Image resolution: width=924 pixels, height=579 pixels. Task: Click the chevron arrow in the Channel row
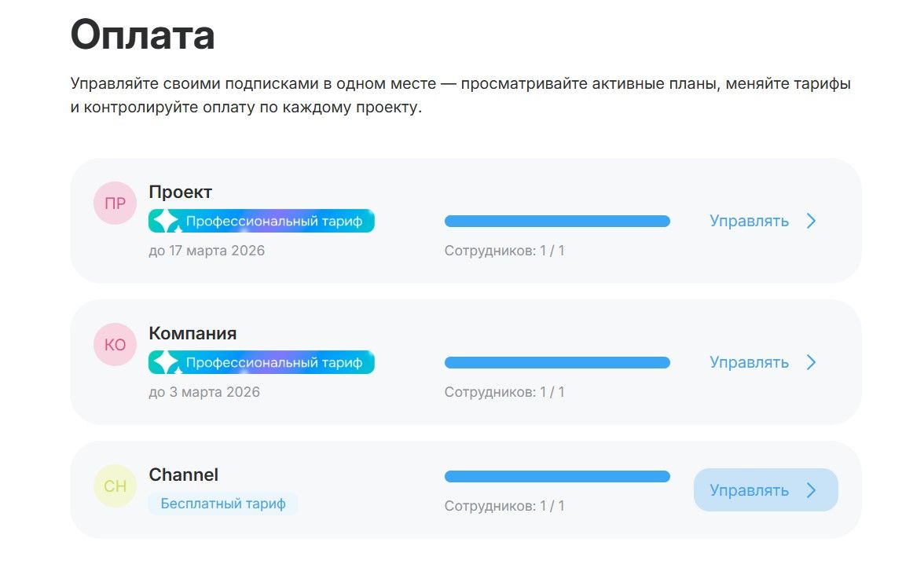[812, 490]
